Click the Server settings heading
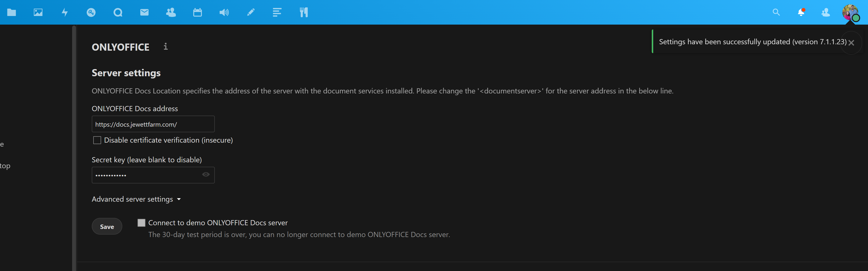868x271 pixels. pyautogui.click(x=126, y=73)
